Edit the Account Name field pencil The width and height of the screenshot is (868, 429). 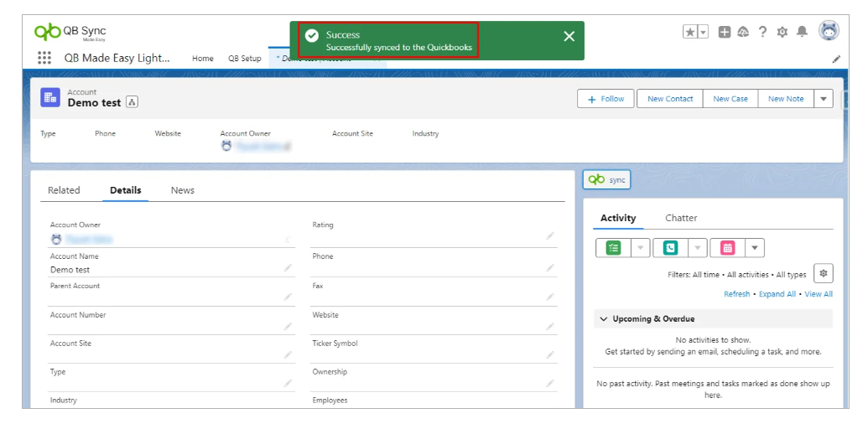click(x=288, y=268)
